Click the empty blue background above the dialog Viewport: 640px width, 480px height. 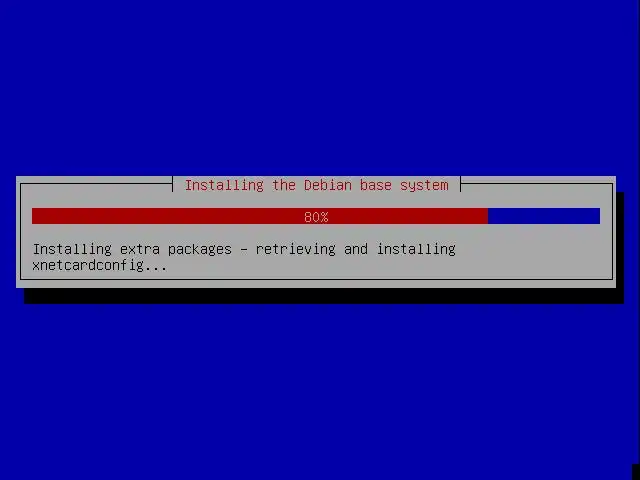click(320, 88)
